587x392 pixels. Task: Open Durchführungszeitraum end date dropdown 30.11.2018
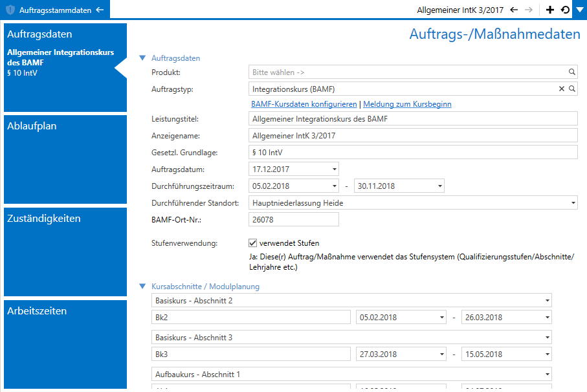440,186
